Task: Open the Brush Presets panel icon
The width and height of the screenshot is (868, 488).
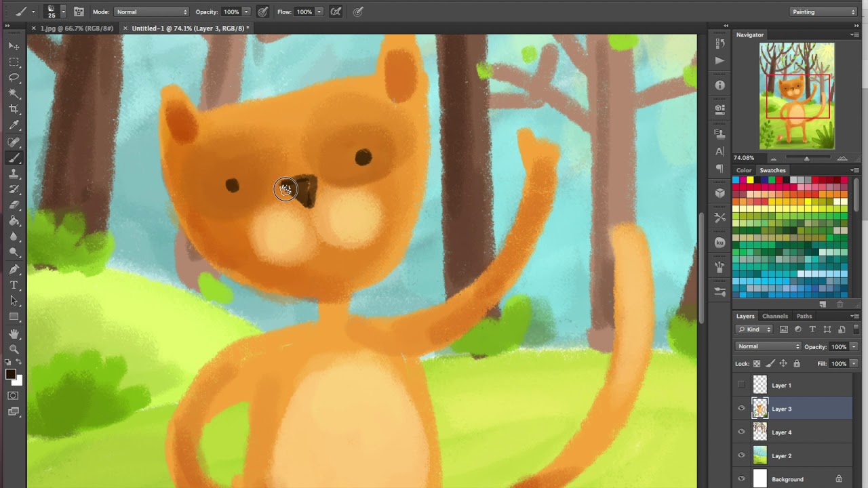Action: [719, 292]
